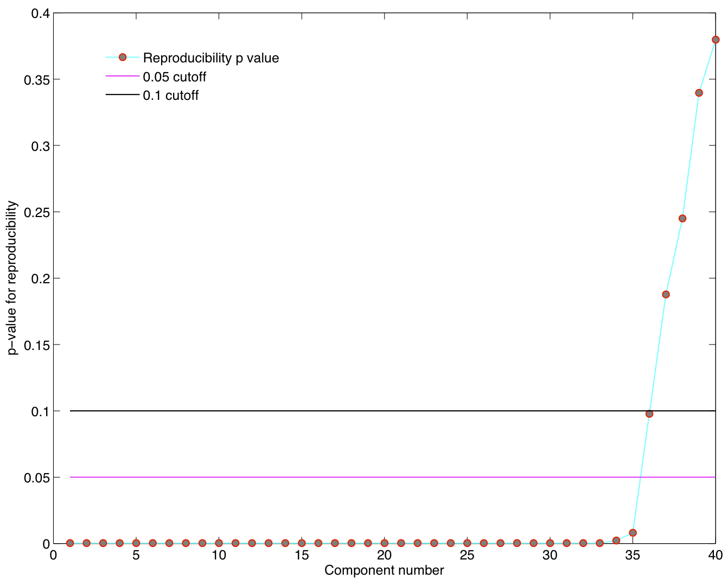
Task: Click the black 0.1 cutoff line
Action: 353,412
